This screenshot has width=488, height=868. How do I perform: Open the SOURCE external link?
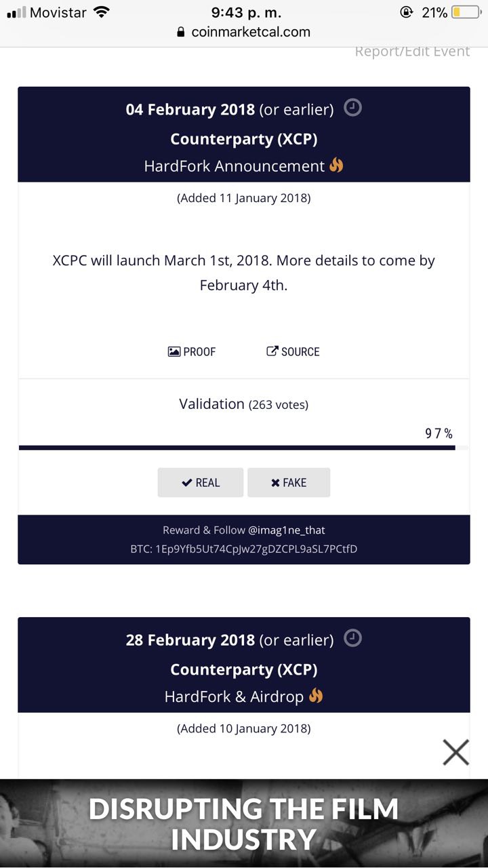point(293,351)
